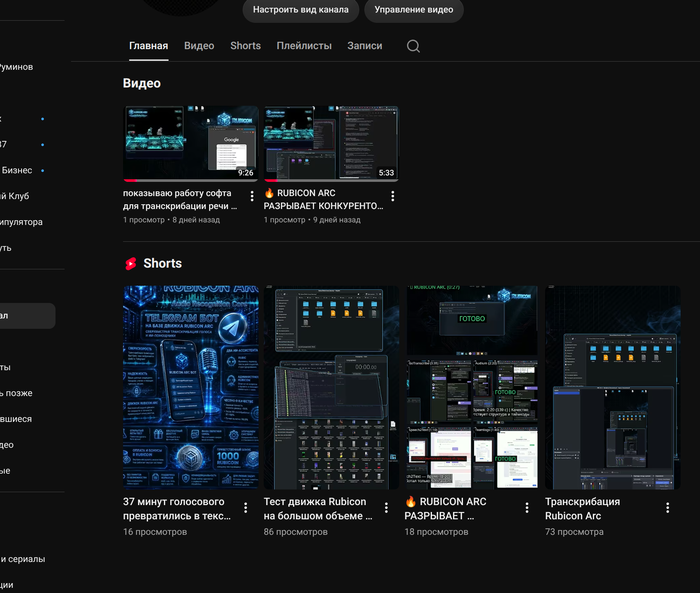Viewport: 700px width, 593px height.
Task: Click the red Shorts logo icon
Action: click(130, 264)
